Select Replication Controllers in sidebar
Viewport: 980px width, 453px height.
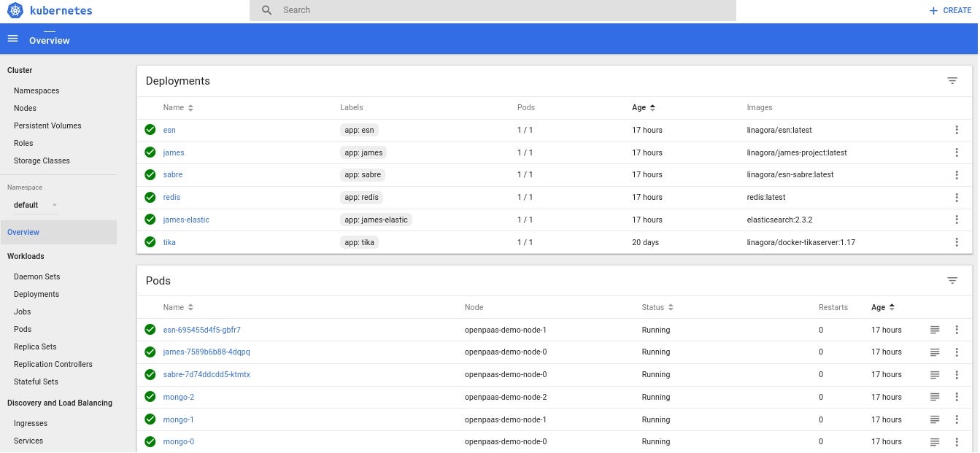(x=53, y=365)
